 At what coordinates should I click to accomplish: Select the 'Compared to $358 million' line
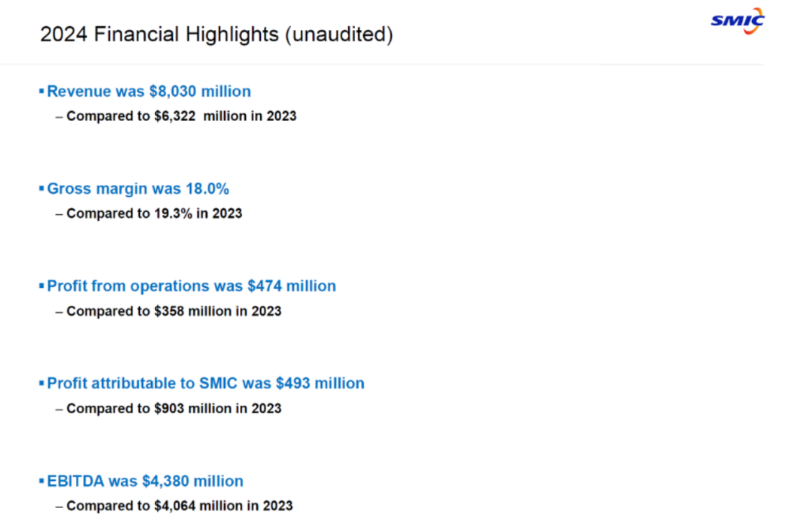(x=174, y=311)
